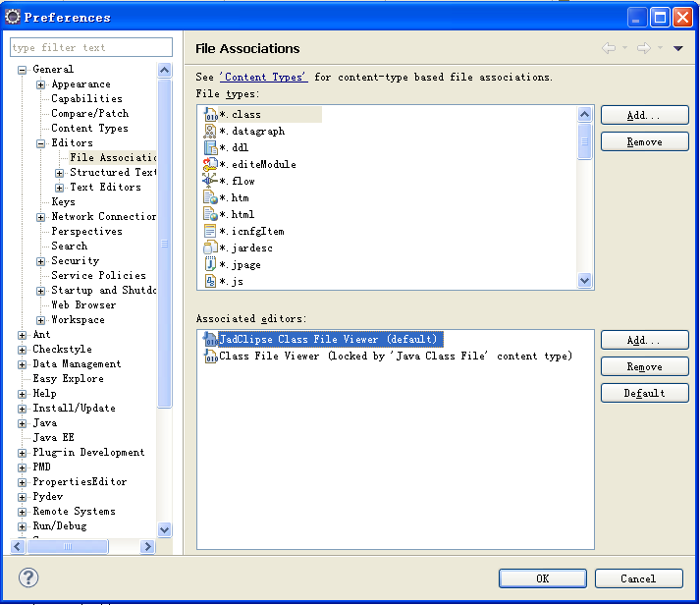Expand the Java tree node
The height and width of the screenshot is (605, 700).
pyautogui.click(x=22, y=423)
